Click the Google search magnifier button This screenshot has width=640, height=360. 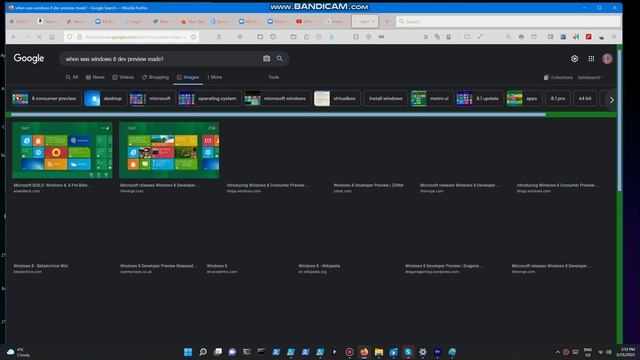(x=280, y=59)
